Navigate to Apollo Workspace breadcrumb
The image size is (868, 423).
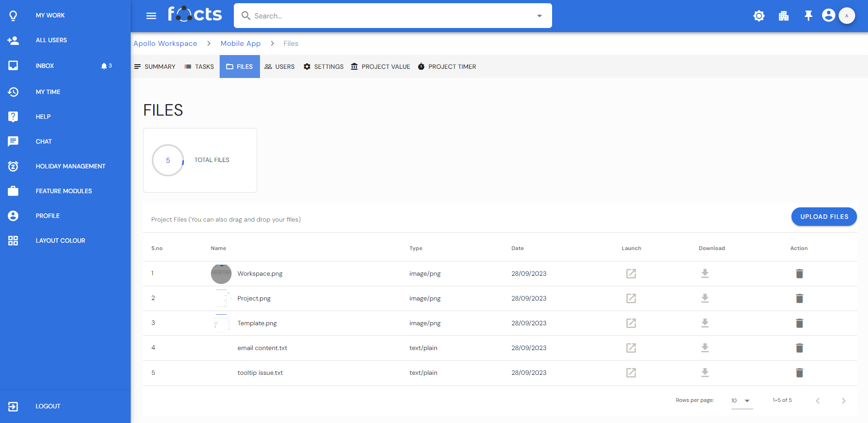pos(165,44)
